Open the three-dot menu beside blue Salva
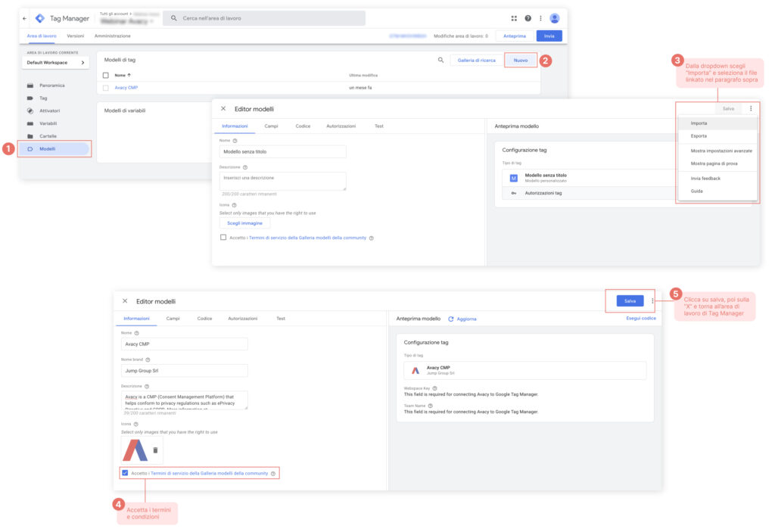Image resolution: width=775 pixels, height=532 pixels. coord(652,301)
